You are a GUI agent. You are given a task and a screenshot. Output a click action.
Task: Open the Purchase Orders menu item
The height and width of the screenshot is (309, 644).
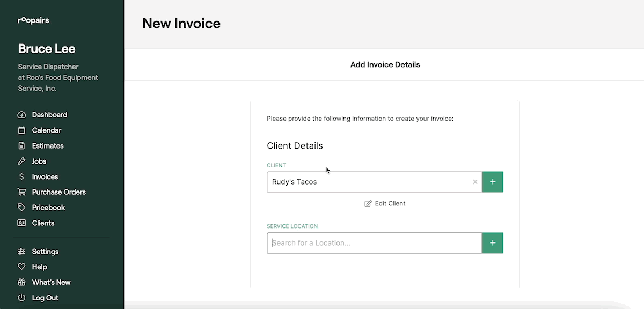58,192
